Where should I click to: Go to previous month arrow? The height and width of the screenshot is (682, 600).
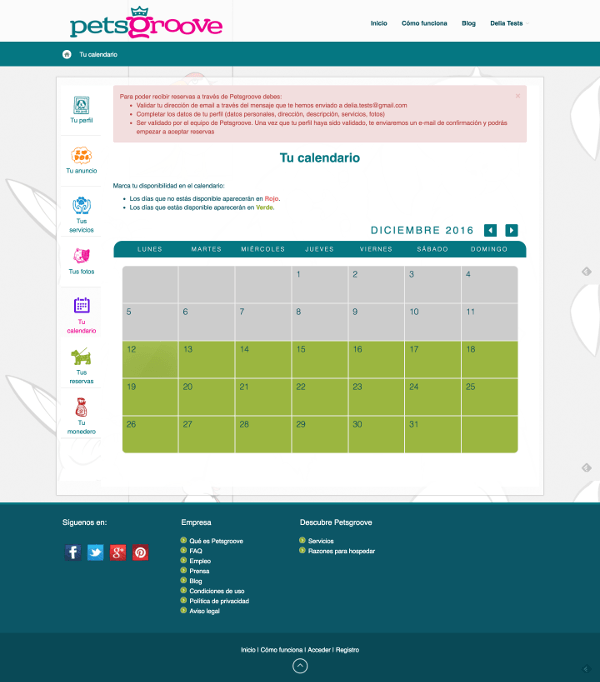click(x=490, y=230)
